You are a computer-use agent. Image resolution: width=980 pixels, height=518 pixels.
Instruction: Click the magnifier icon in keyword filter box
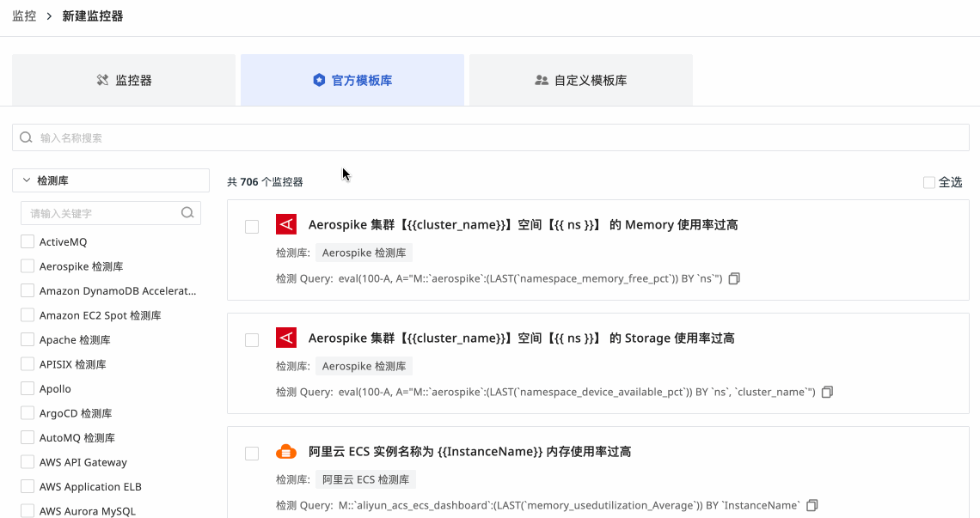(187, 213)
